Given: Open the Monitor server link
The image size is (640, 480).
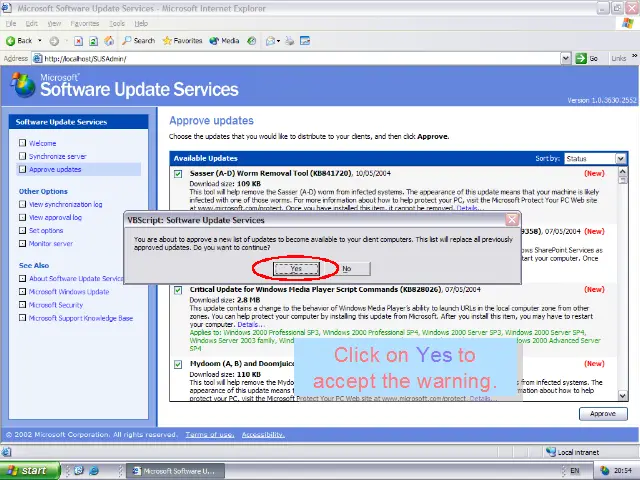Looking at the screenshot, I should [x=51, y=244].
